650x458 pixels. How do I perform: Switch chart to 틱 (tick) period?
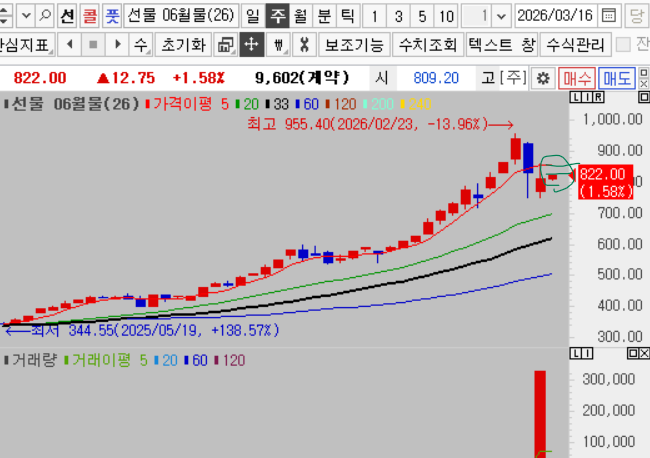pyautogui.click(x=347, y=16)
